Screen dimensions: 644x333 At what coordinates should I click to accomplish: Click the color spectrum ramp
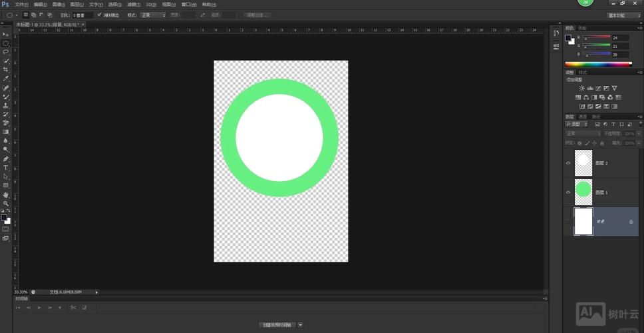pyautogui.click(x=598, y=64)
